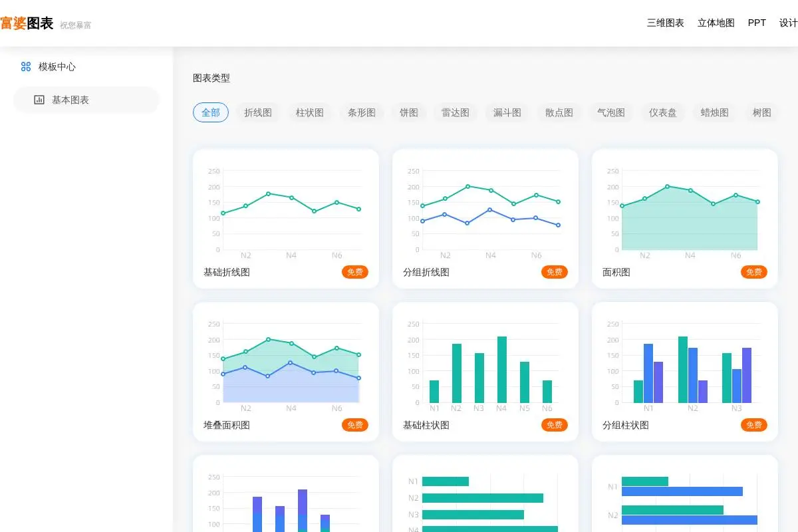Select the 全部 chart type filter
The height and width of the screenshot is (532, 798).
[211, 112]
